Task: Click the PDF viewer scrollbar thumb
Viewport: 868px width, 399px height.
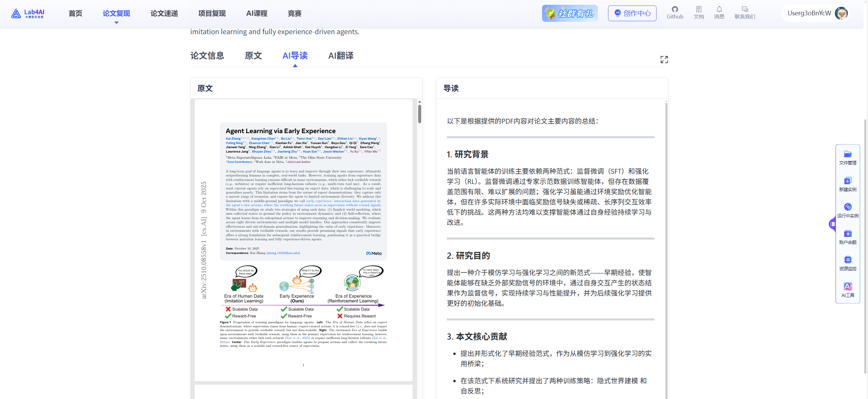Action: tap(419, 114)
